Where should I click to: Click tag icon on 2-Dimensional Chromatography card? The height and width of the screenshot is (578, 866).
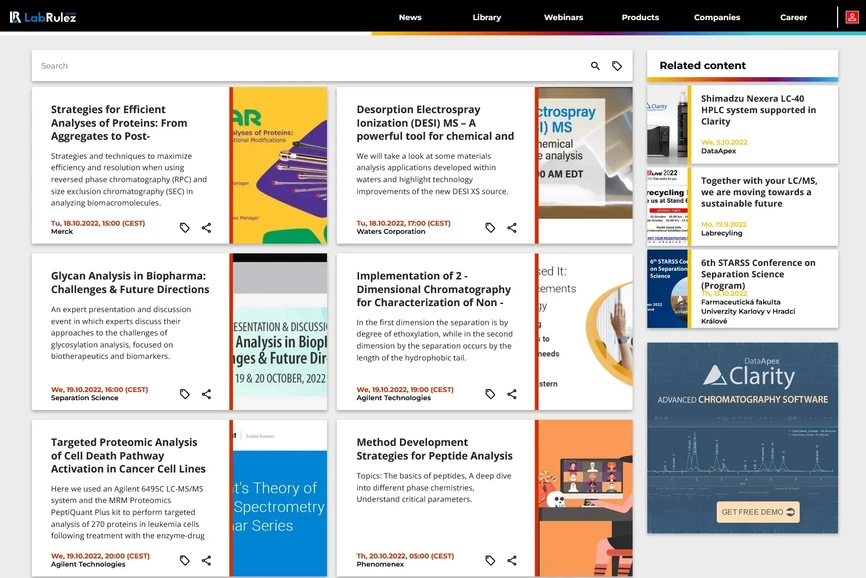click(490, 394)
